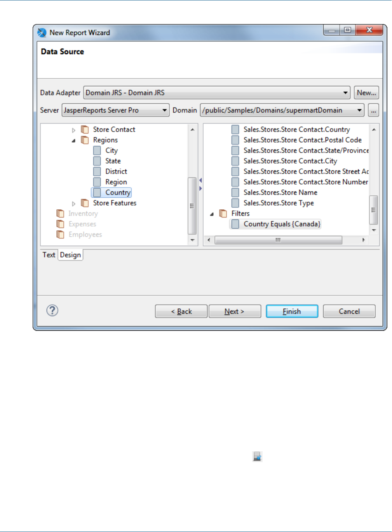
Task: Click the Store Contact.Postal Code item icon
Action: pos(235,140)
